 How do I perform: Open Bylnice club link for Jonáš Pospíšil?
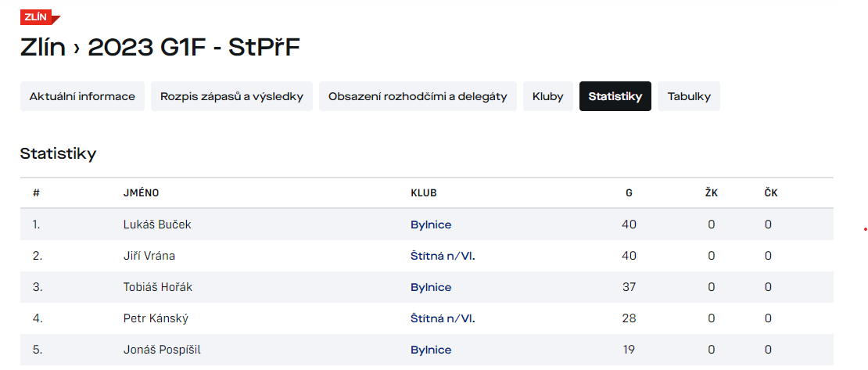tap(431, 350)
